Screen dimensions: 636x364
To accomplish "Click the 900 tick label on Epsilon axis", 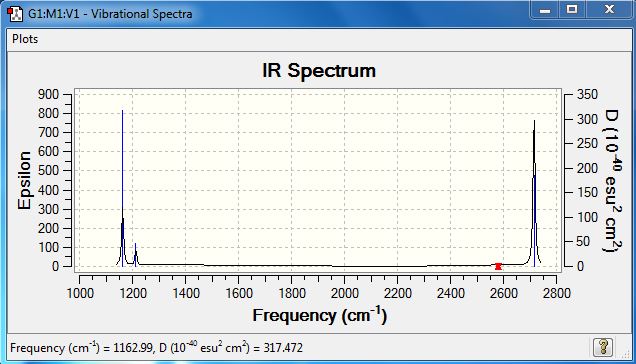I will tap(48, 94).
